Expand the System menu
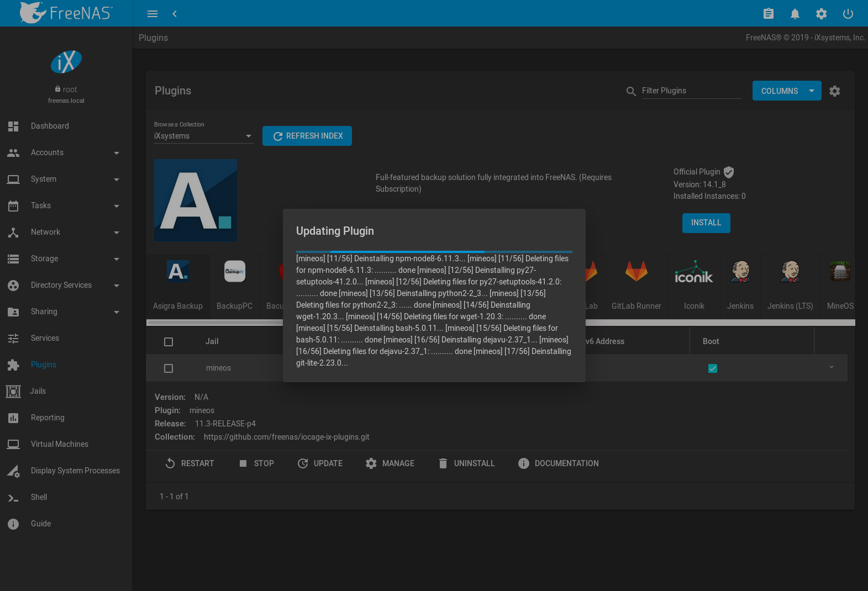This screenshot has width=868, height=591. [66, 179]
